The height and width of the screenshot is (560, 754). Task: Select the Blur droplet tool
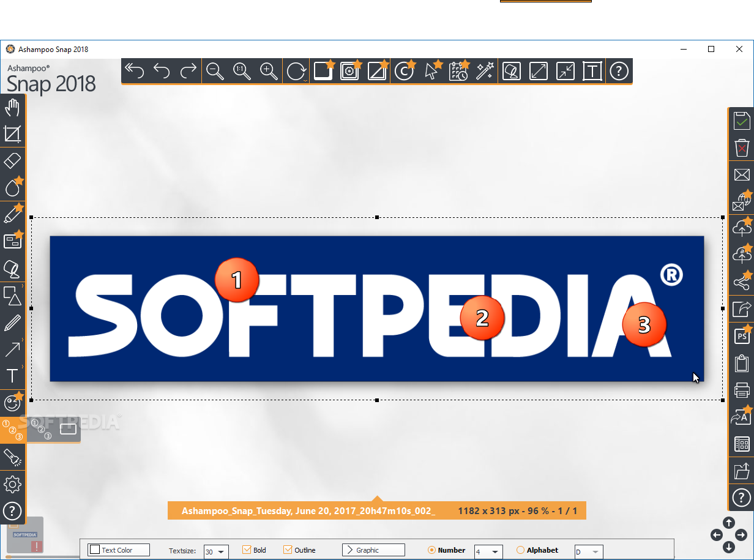[12, 187]
